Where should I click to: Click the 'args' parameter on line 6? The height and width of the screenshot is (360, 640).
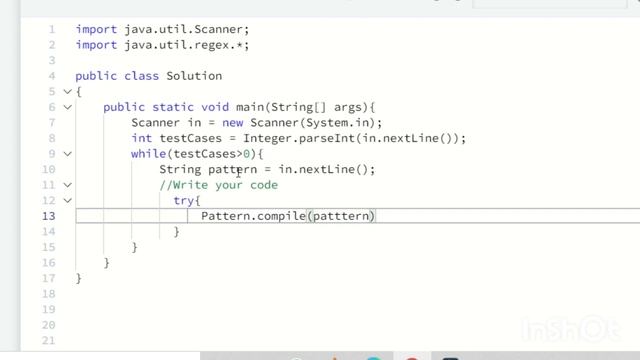pos(348,107)
